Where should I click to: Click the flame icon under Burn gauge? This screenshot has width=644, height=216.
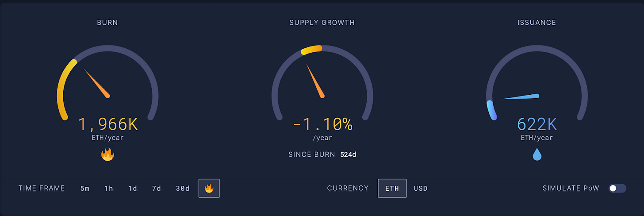[107, 154]
